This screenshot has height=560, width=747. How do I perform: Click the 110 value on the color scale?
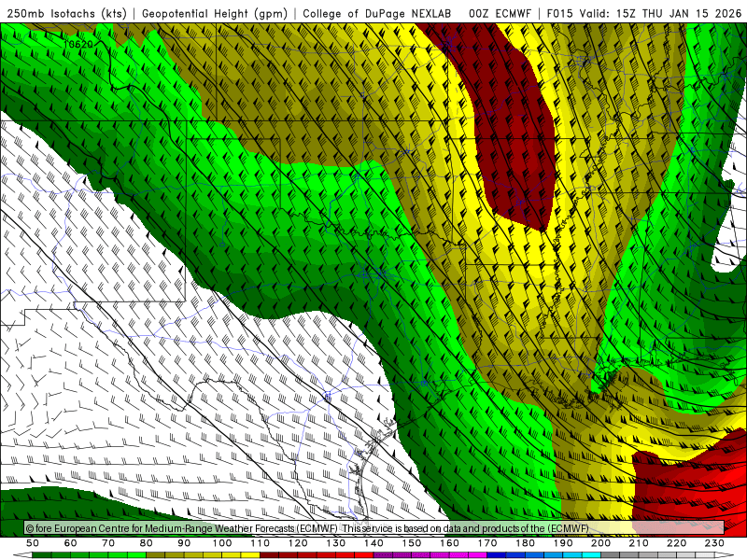pyautogui.click(x=261, y=543)
